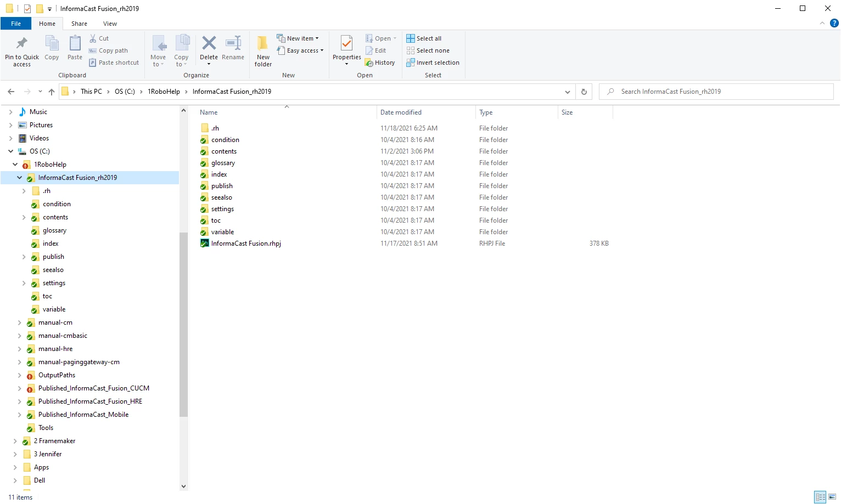
Task: Collapse the InformaCast Fusion_rh2019 tree node
Action: [19, 178]
